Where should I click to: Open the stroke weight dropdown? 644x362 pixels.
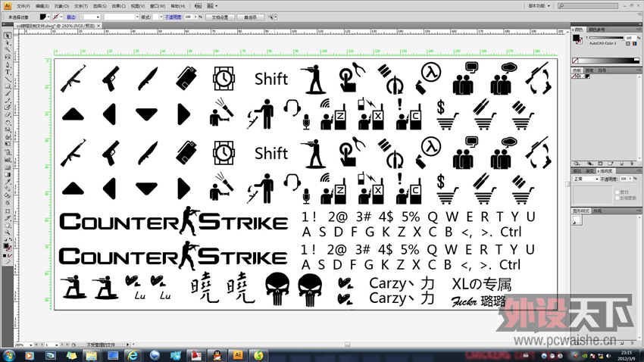[x=98, y=17]
